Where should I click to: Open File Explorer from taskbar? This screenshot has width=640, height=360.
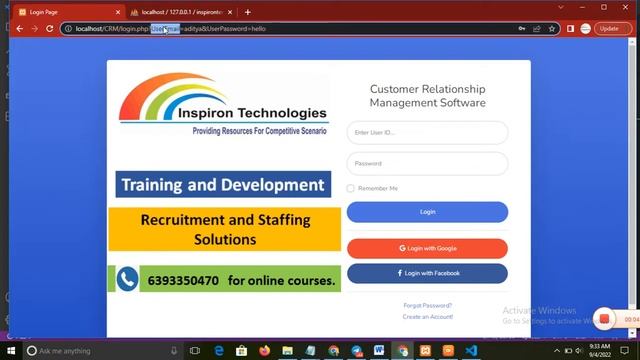pos(287,351)
